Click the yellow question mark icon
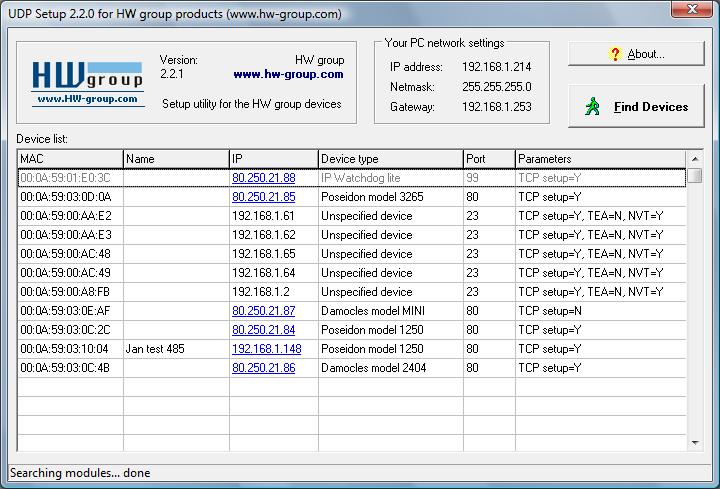The width and height of the screenshot is (720, 489). click(614, 54)
